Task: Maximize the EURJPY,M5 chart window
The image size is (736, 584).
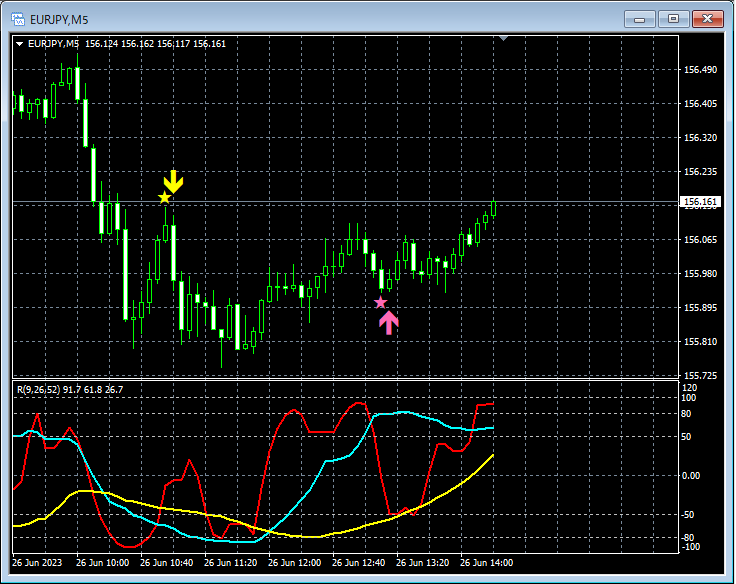Action: coord(673,19)
